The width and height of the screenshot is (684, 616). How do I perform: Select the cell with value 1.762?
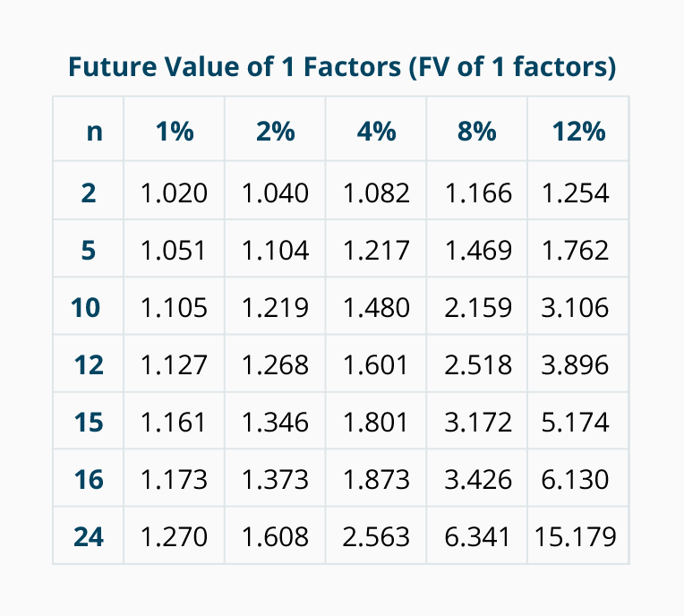click(x=575, y=250)
